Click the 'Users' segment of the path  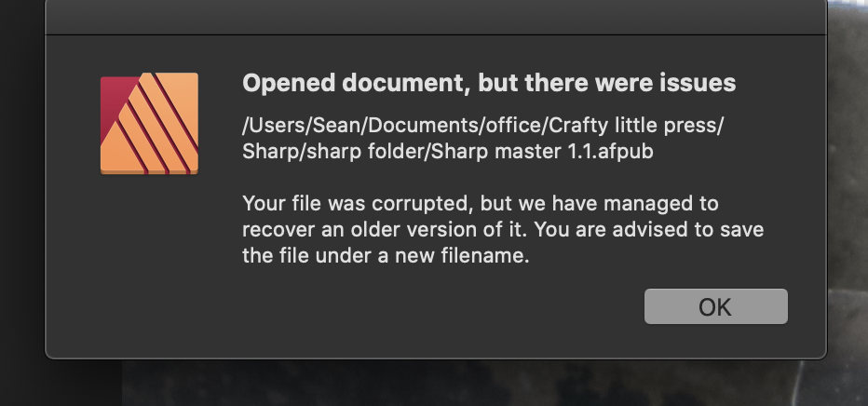pyautogui.click(x=277, y=126)
